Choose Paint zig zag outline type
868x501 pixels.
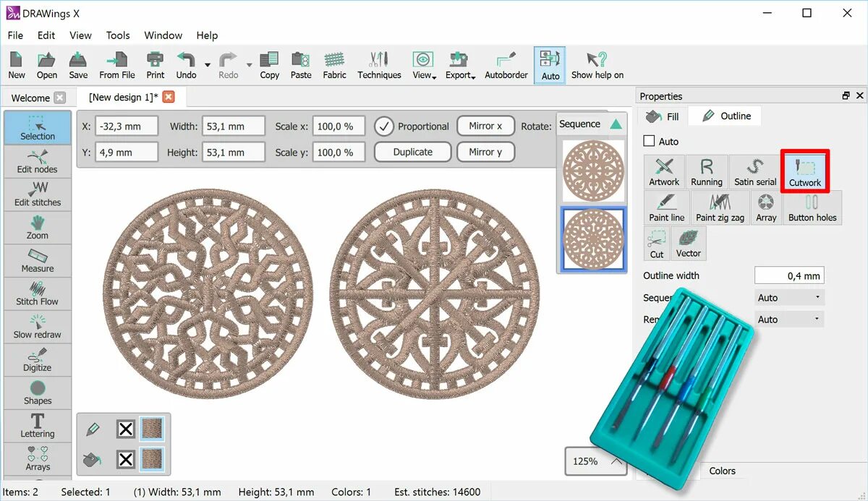point(720,207)
